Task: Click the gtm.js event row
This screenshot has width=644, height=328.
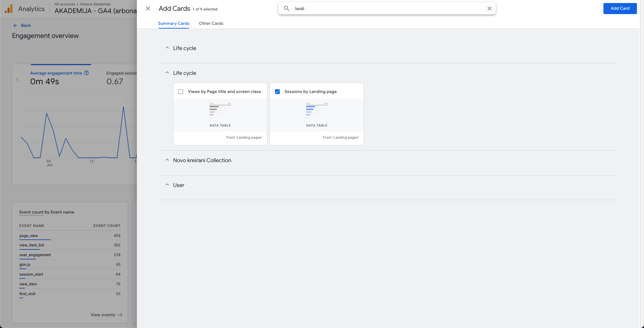Action: coord(70,265)
